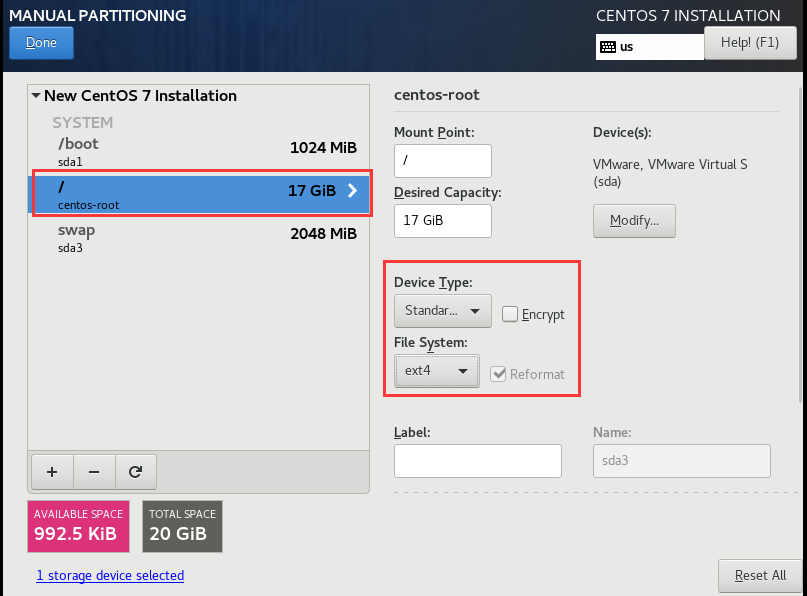Click the Reset All button
The width and height of the screenshot is (807, 596).
click(x=760, y=575)
